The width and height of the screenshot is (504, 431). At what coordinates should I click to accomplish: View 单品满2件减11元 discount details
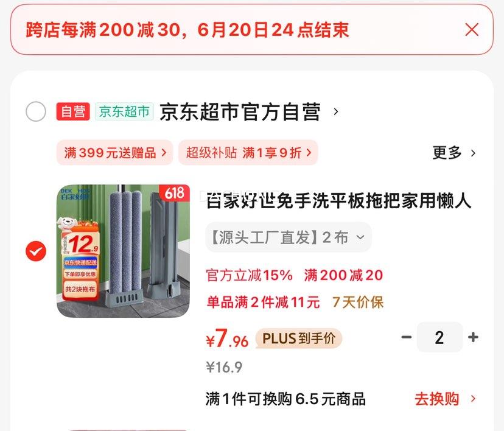click(263, 302)
